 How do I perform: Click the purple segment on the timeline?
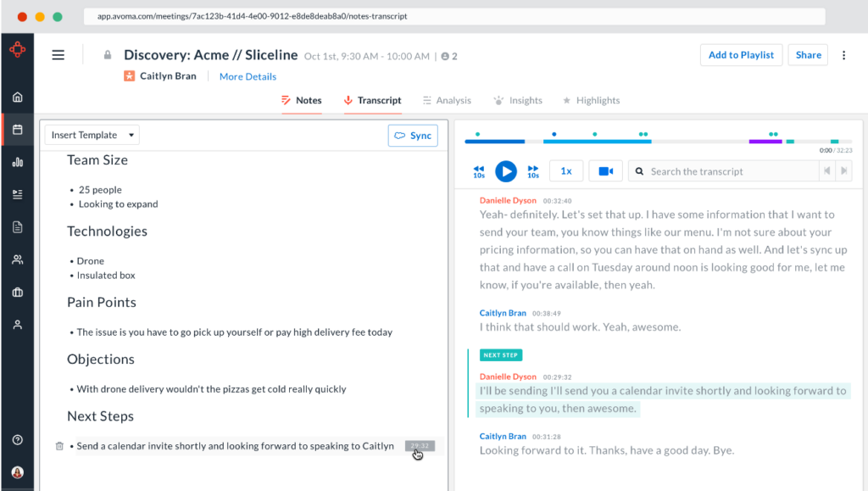(x=765, y=142)
